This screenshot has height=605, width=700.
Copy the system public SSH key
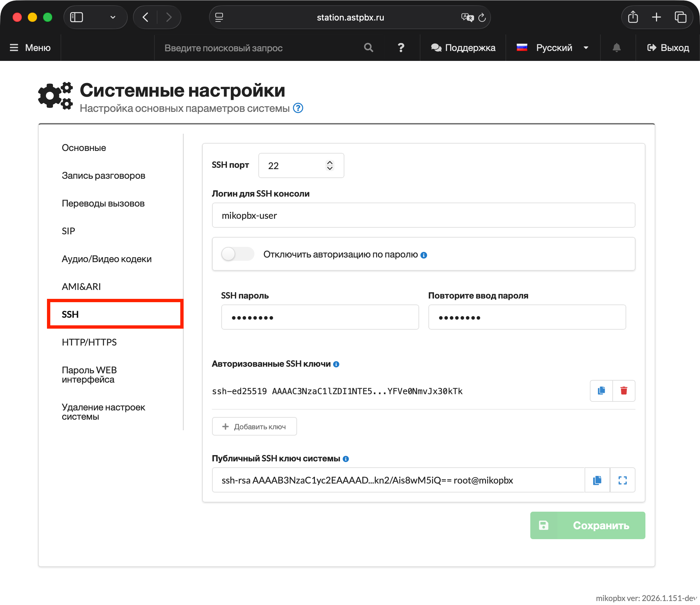click(x=597, y=480)
